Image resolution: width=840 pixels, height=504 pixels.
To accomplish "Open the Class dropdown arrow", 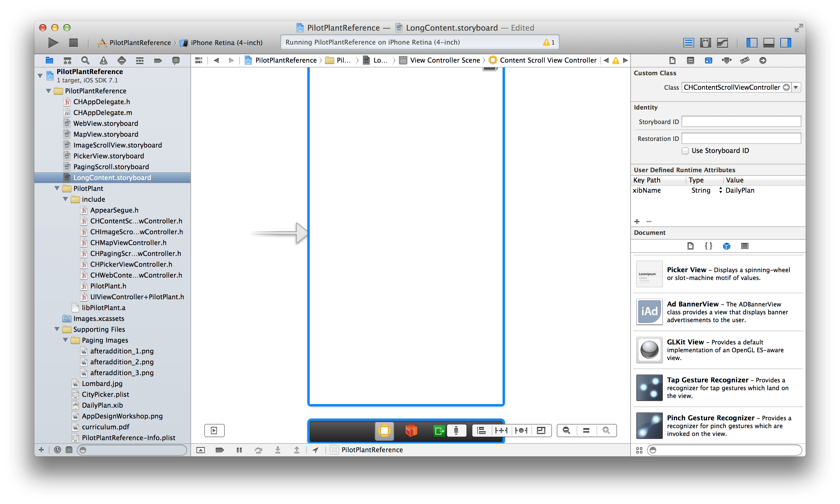I will point(796,88).
